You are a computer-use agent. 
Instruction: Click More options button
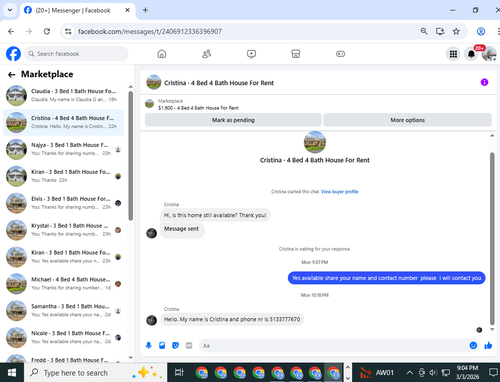tap(407, 120)
